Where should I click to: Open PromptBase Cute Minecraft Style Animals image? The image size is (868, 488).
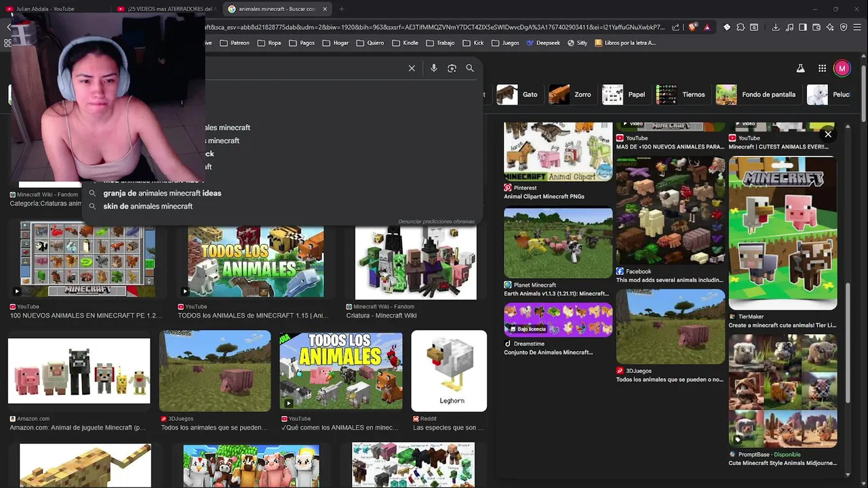(x=783, y=391)
